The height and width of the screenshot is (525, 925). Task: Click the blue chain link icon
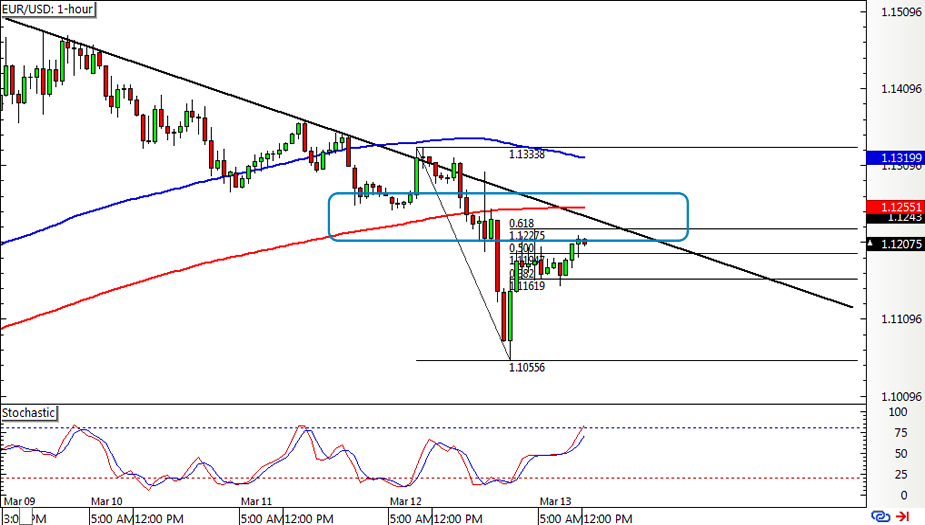(x=881, y=517)
